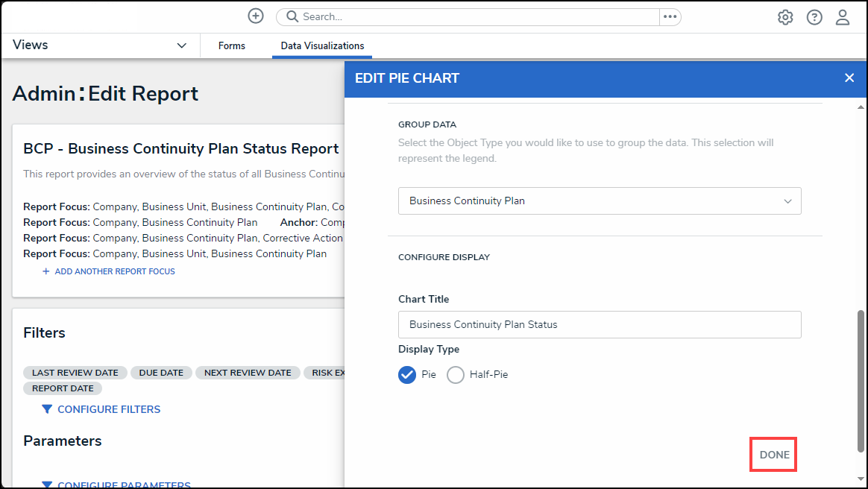Open the Business Continuity Plan dropdown
The width and height of the screenshot is (868, 489).
[600, 201]
